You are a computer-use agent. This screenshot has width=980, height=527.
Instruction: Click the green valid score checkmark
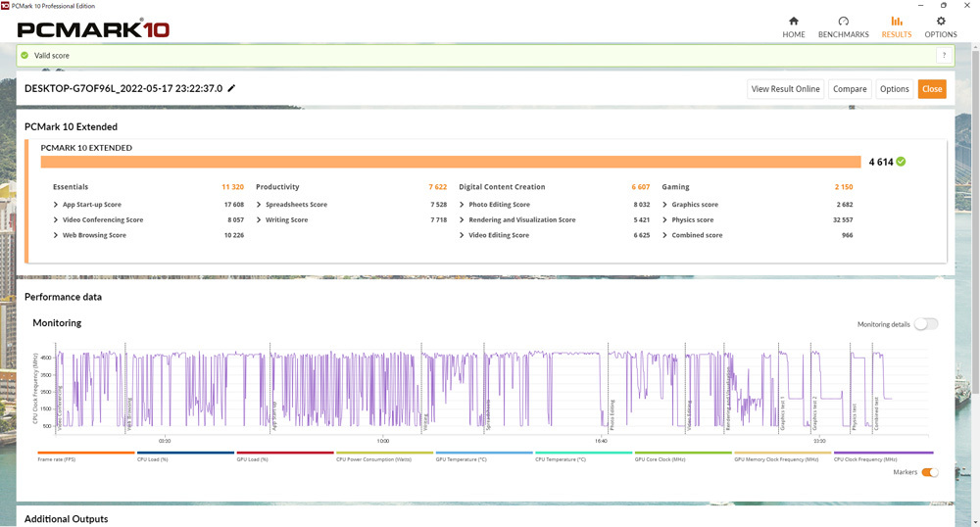pos(24,56)
